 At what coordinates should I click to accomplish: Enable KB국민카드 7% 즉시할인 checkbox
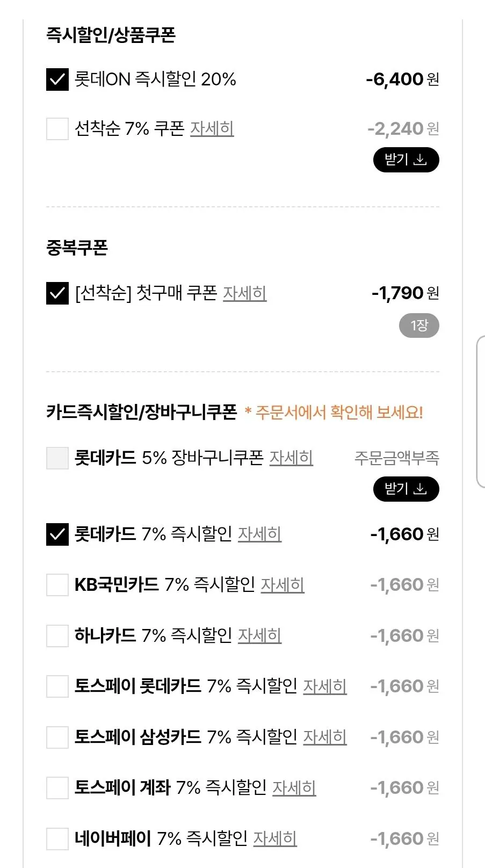[x=57, y=585]
